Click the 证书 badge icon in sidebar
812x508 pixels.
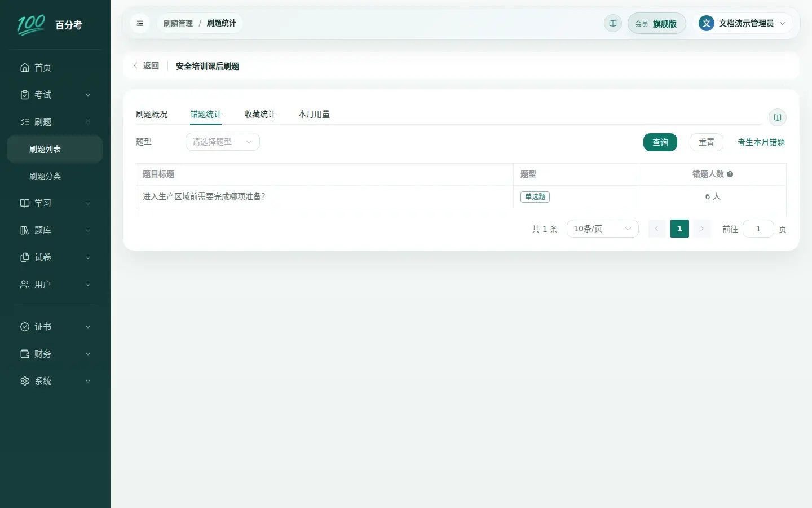[25, 327]
